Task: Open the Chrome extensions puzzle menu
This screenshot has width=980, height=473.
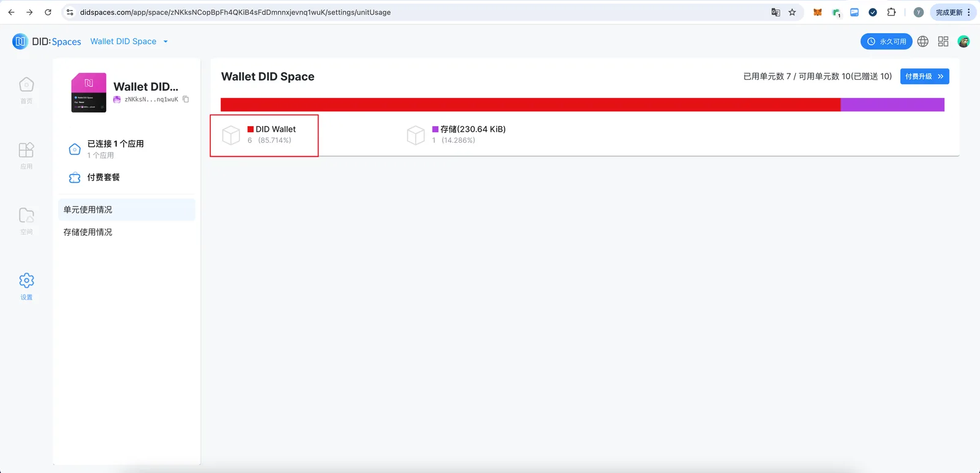Action: point(891,12)
